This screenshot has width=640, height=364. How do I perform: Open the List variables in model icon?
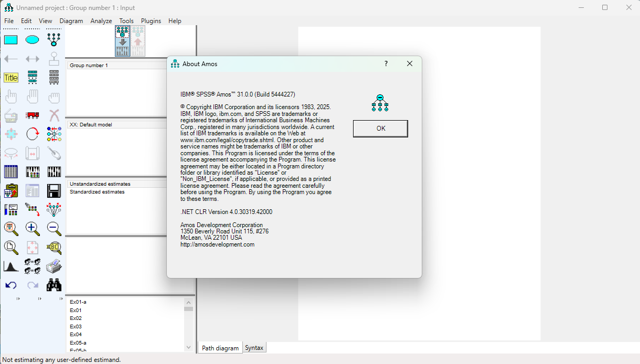tap(33, 78)
